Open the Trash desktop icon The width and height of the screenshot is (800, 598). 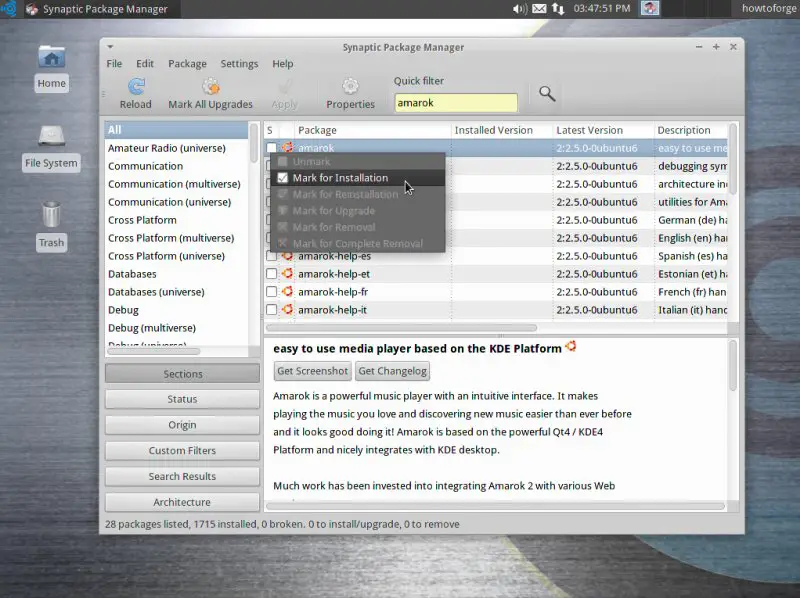(x=52, y=215)
